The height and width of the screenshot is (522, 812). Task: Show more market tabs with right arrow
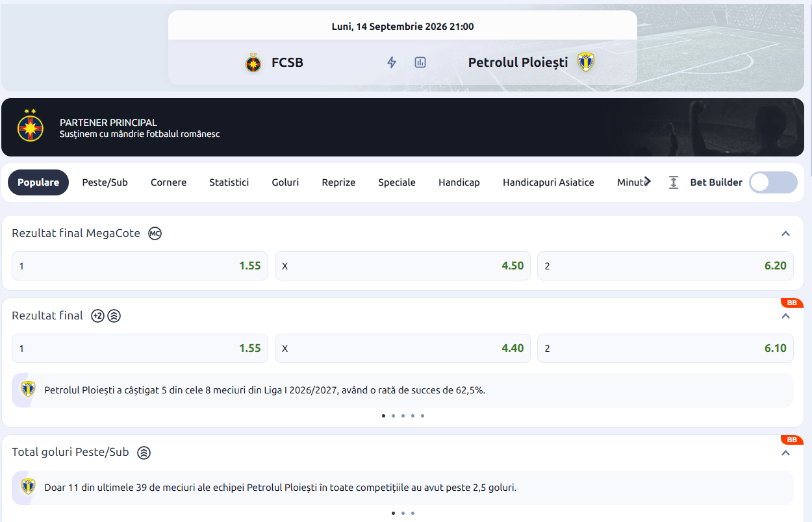tap(647, 182)
